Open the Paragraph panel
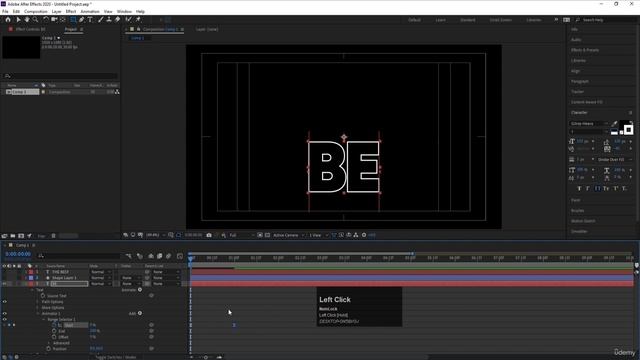 tap(580, 82)
